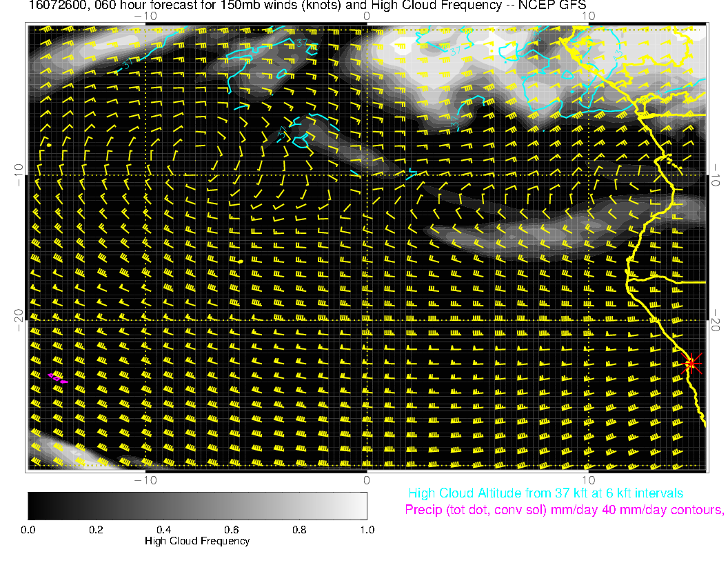Click the cyan "High Cloud Altitude" legend text
The height and width of the screenshot is (563, 728).
[545, 493]
